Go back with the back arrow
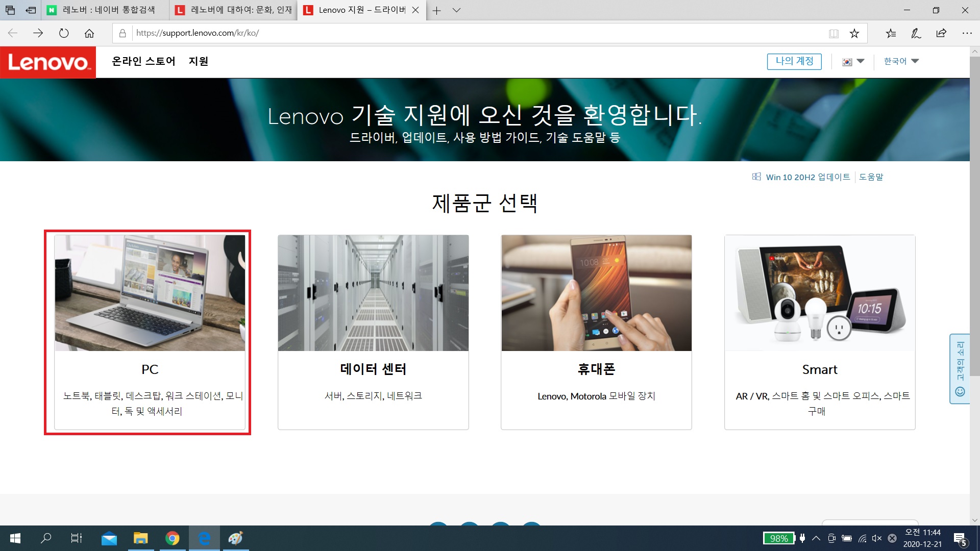 click(x=13, y=33)
